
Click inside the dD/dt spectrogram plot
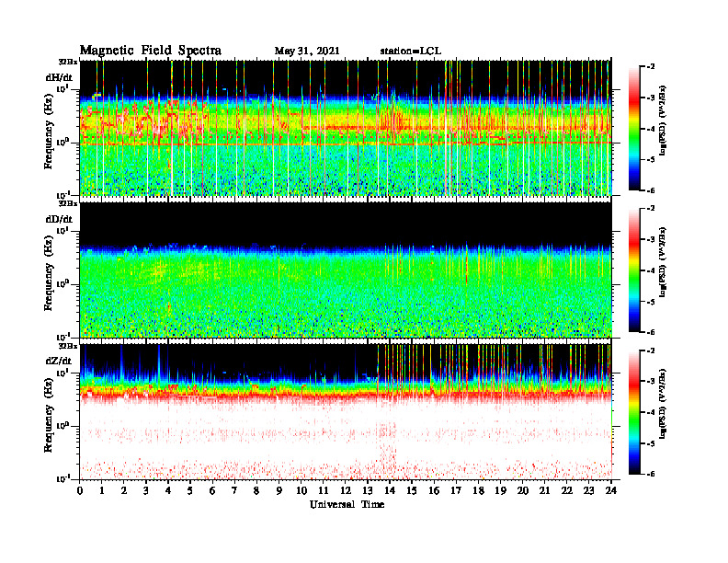[x=346, y=270]
